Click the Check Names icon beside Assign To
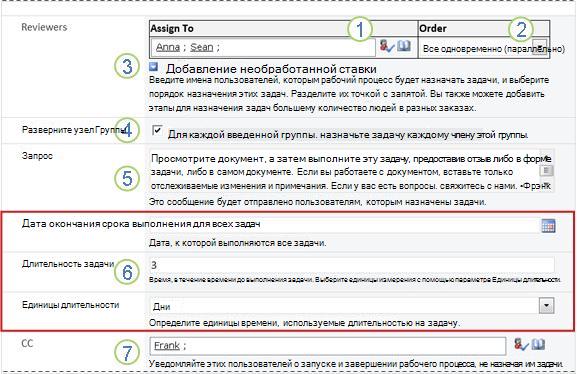Image resolution: width=577 pixels, height=374 pixels. [x=387, y=46]
